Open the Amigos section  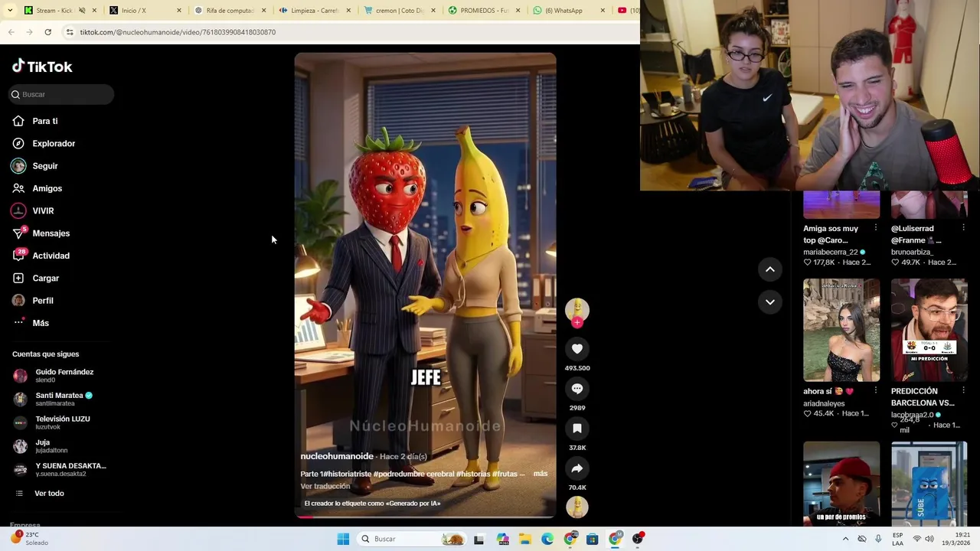coord(38,188)
